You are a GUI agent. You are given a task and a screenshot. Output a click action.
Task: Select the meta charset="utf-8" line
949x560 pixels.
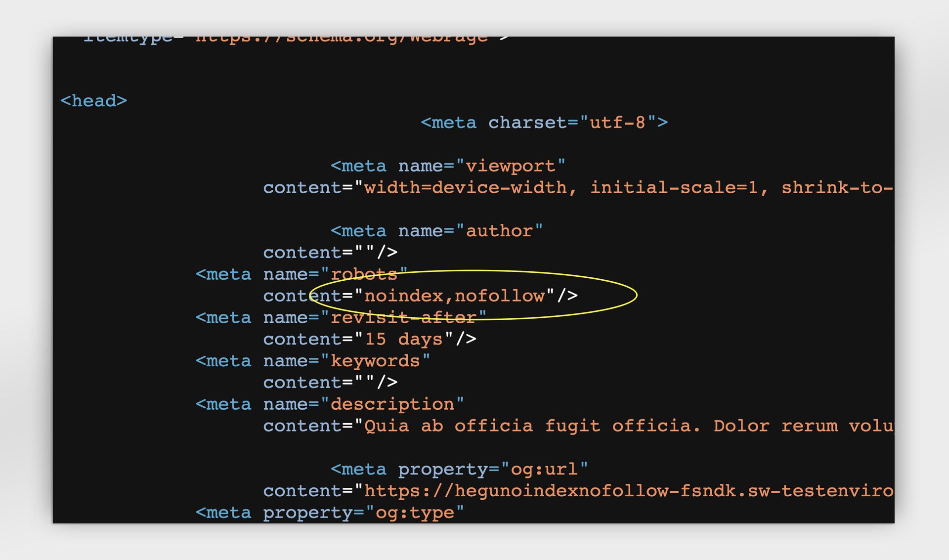tap(544, 123)
